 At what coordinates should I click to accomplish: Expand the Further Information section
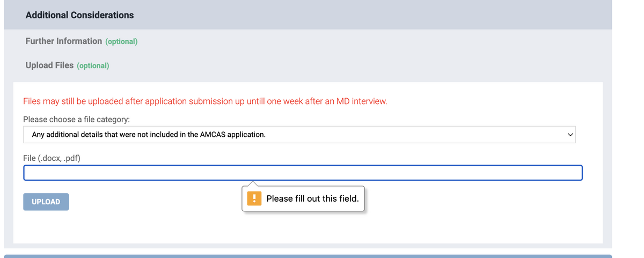[x=64, y=41]
